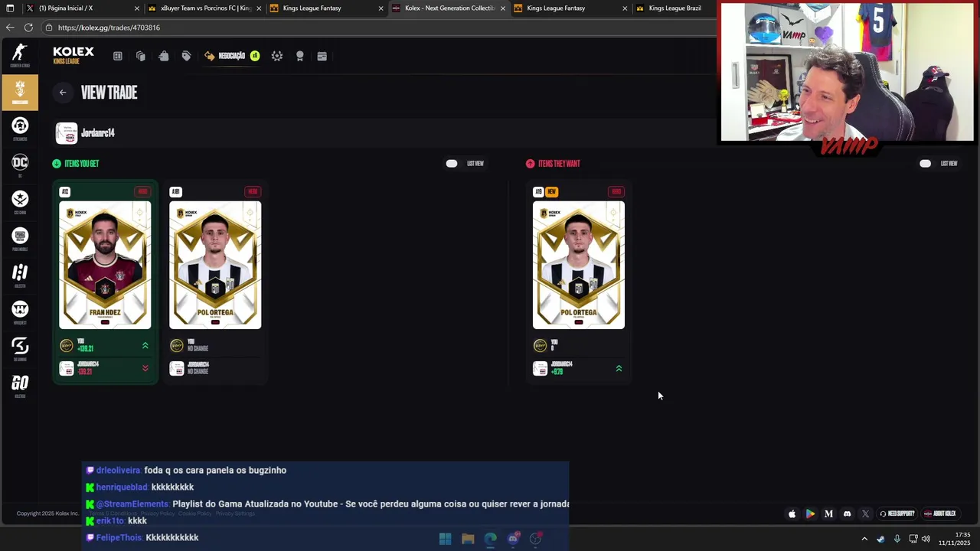980x551 pixels.
Task: Open File Explorer from taskbar
Action: tap(468, 539)
